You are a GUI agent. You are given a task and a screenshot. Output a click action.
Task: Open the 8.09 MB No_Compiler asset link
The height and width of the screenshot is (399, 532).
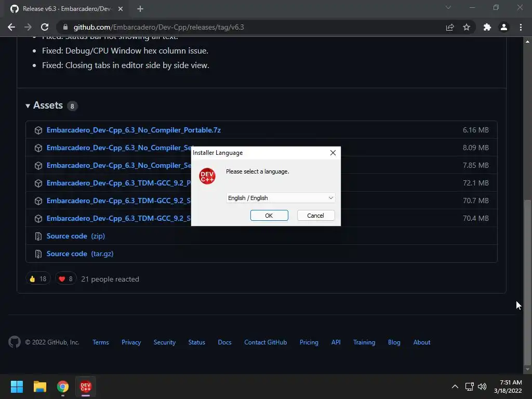tap(119, 148)
